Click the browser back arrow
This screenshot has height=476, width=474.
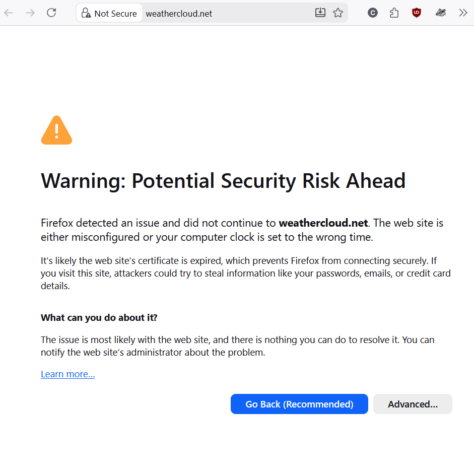tap(9, 13)
